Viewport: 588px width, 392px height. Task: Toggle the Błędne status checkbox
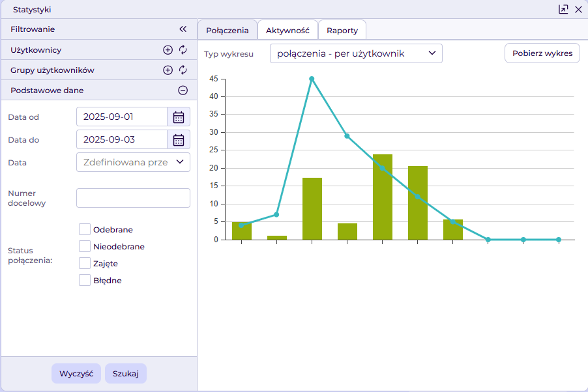coord(85,280)
